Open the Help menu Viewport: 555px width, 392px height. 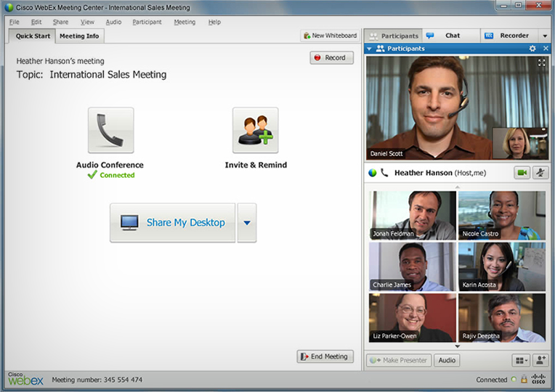pyautogui.click(x=214, y=22)
